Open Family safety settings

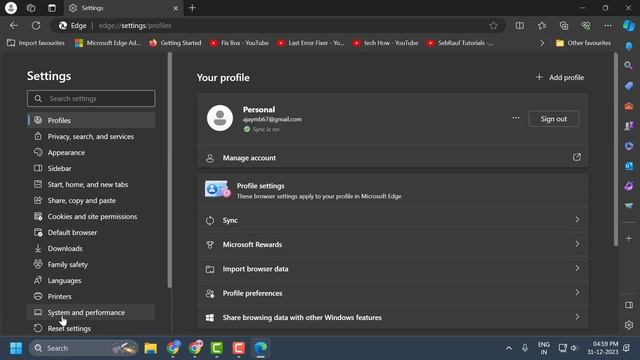[91, 264]
